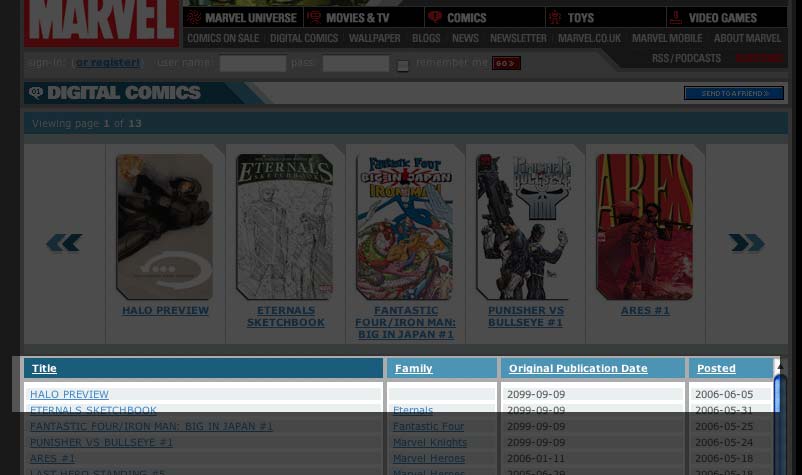Advance carousel with right double arrows
This screenshot has width=802, height=475.
(746, 243)
